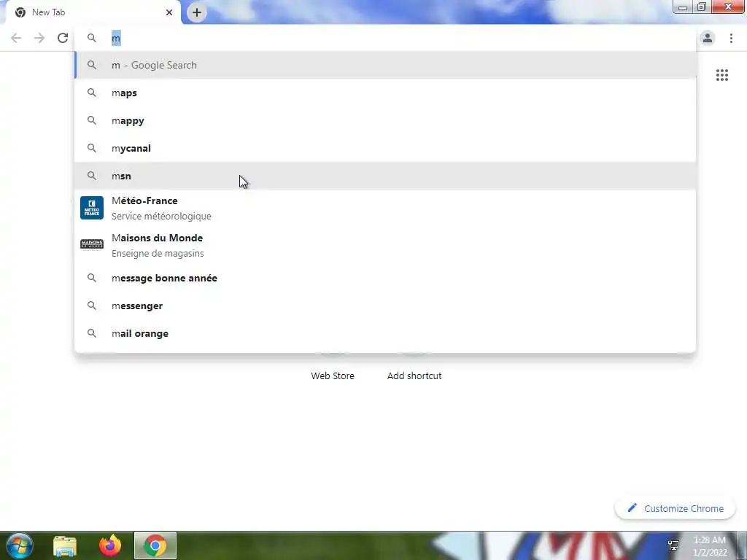Choose the 'messenger' suggestion
Screen dimensions: 747x560
(x=385, y=306)
